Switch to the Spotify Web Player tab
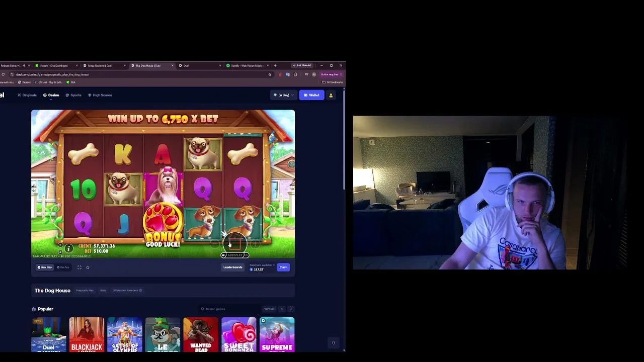Image resolution: width=644 pixels, height=362 pixels. coord(248,65)
